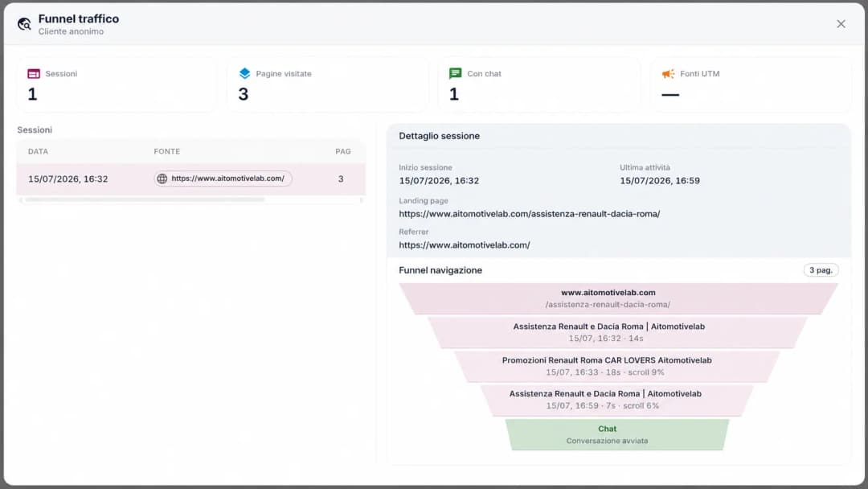Click the page count 3 in session row
Image resolution: width=868 pixels, height=489 pixels.
(341, 179)
